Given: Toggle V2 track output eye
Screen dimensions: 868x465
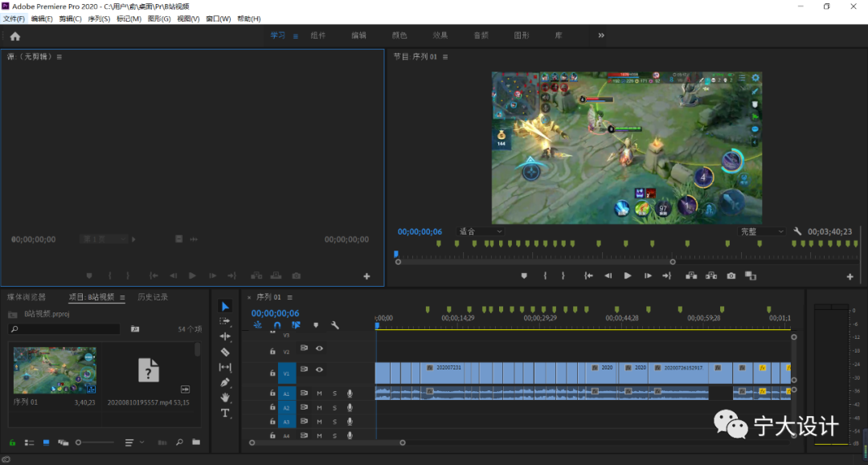Looking at the screenshot, I should [319, 349].
